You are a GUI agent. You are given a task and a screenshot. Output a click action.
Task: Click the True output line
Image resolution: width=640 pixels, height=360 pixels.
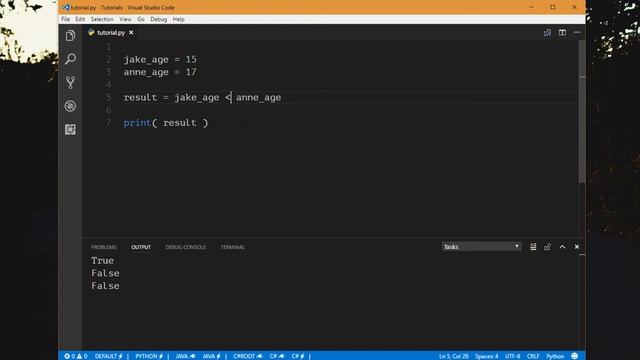click(x=102, y=260)
